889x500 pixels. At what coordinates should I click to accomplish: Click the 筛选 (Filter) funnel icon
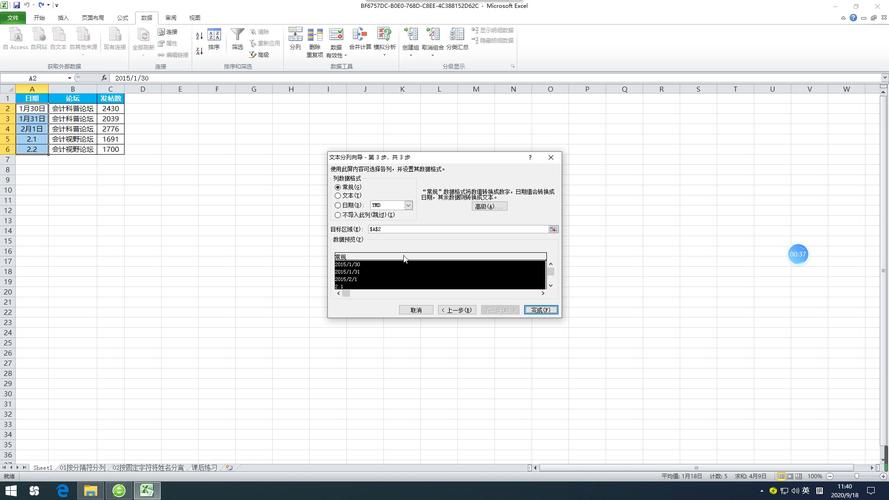(x=237, y=39)
